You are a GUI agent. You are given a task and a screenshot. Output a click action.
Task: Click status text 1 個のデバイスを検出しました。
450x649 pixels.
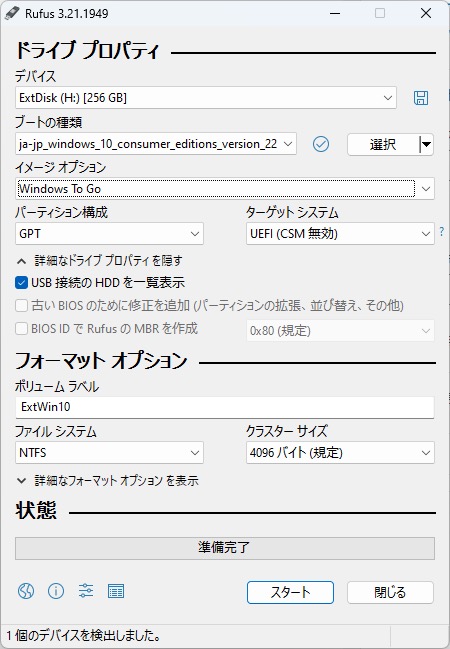point(83,635)
